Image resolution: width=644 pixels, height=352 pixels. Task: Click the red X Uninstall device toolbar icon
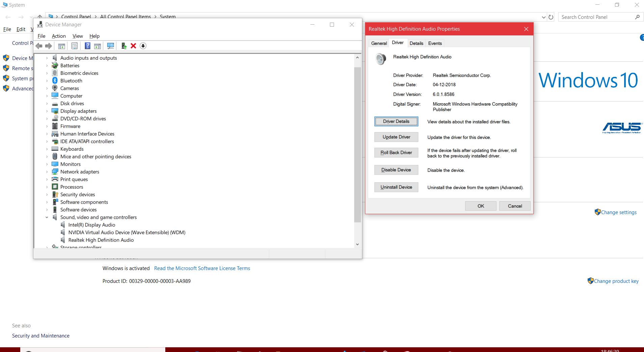[x=133, y=46]
